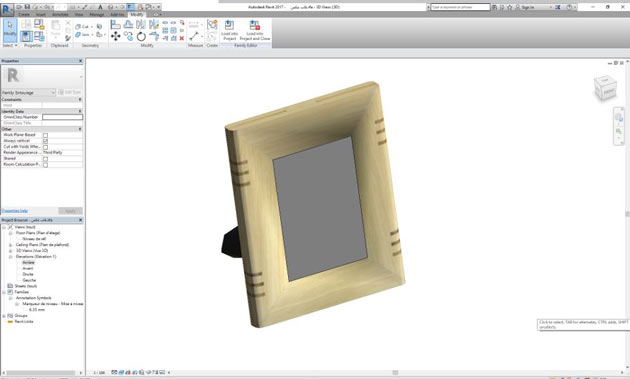Toggle Cut with Voids When Loaded checkbox
Viewport: 630px width, 379px height.
(45, 147)
